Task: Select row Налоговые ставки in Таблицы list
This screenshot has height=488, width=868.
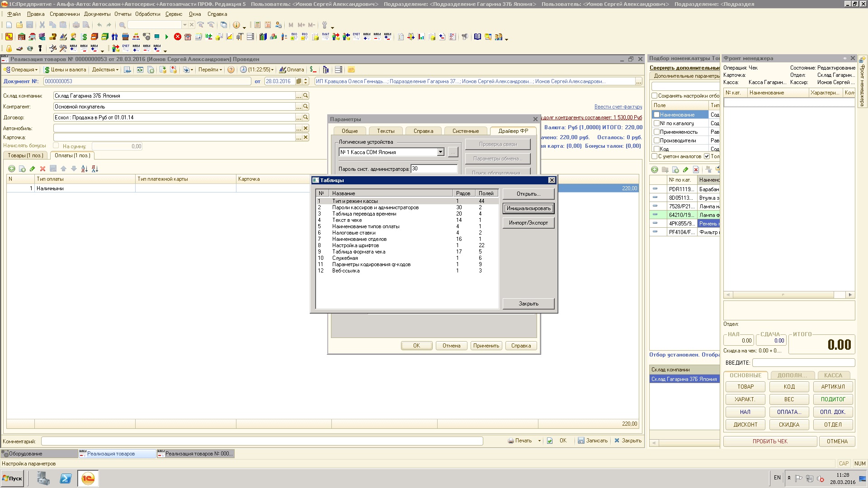Action: click(x=407, y=233)
